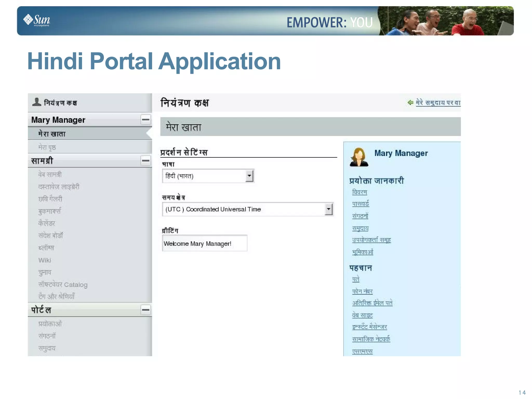This screenshot has height=399, width=532.
Task: Open प्रयोक्ताओं under पोर्टल
Action: click(50, 324)
